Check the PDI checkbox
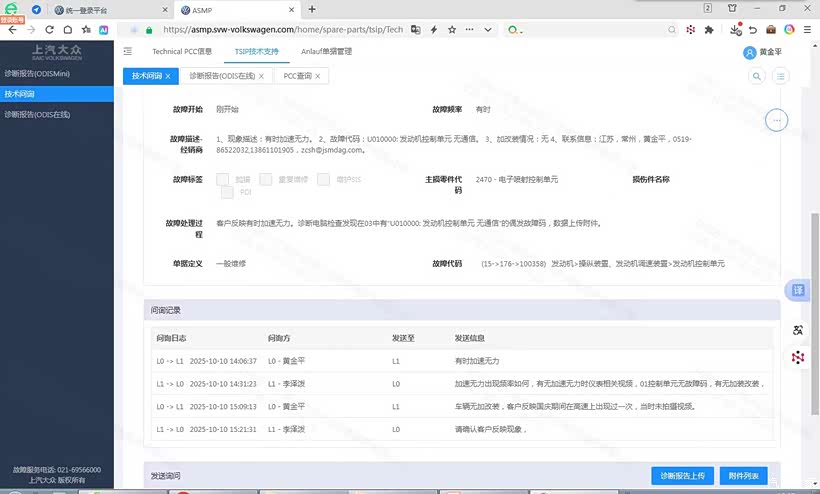The width and height of the screenshot is (820, 494). click(x=228, y=192)
